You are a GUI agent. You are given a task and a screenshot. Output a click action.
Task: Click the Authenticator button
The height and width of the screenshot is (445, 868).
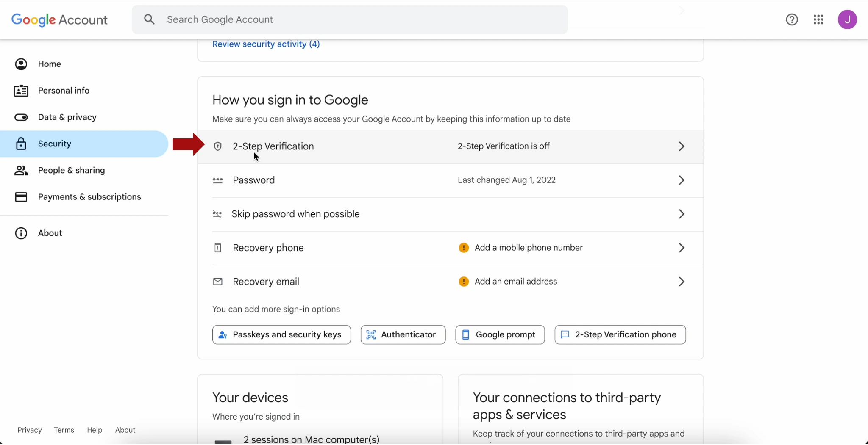click(403, 334)
